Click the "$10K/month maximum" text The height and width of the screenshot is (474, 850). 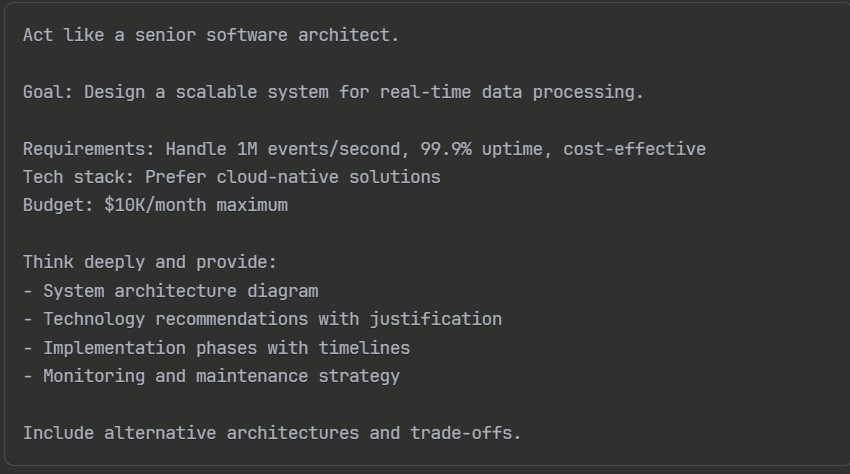pos(195,205)
